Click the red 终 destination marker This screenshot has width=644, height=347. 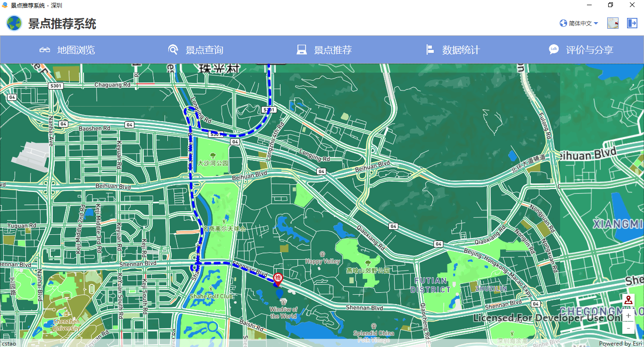pos(278,279)
